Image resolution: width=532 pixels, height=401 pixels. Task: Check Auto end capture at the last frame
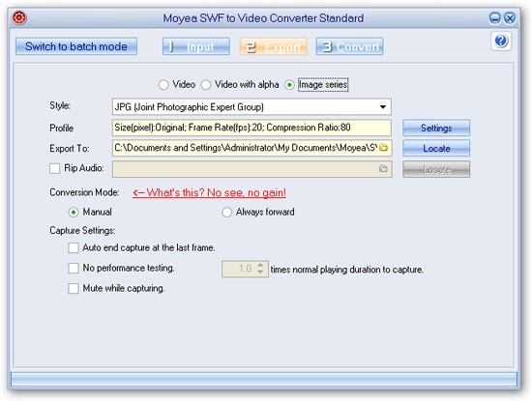(x=74, y=247)
